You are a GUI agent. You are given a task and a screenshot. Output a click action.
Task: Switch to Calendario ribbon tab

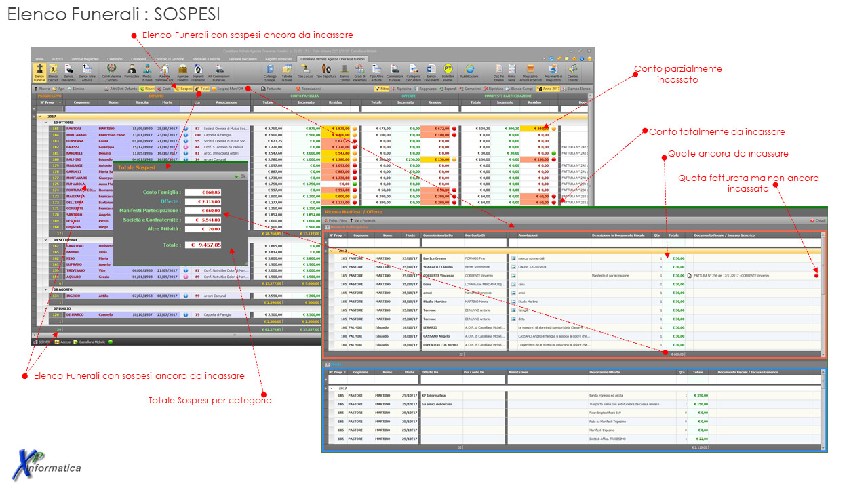click(115, 59)
